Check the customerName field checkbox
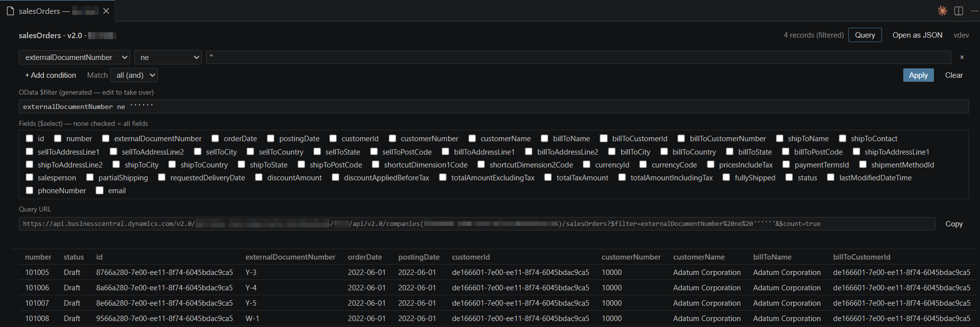 [472, 139]
